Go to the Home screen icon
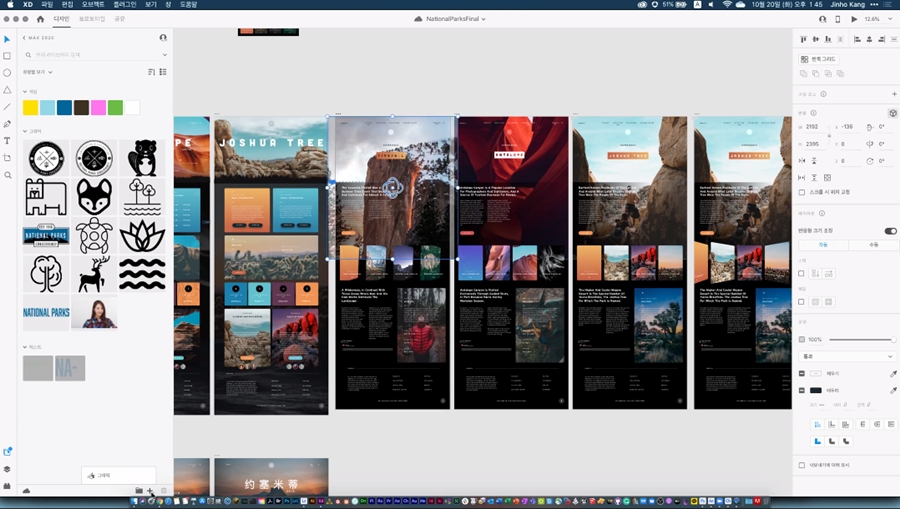Image resolution: width=900 pixels, height=509 pixels. (40, 19)
